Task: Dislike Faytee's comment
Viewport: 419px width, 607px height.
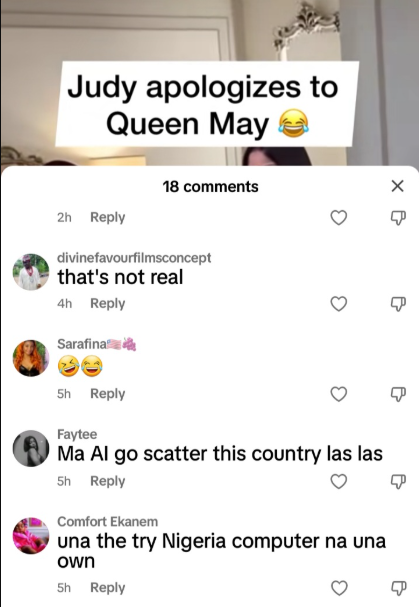Action: 398,482
